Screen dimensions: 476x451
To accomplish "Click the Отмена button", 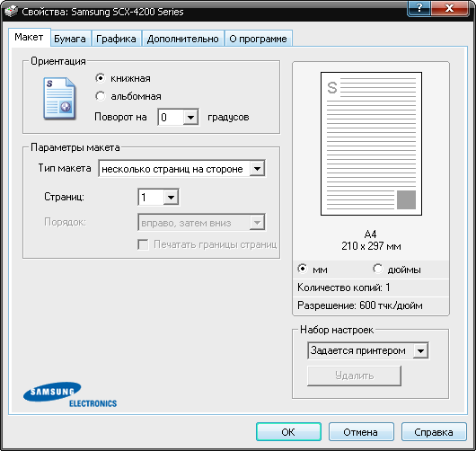I will point(361,431).
